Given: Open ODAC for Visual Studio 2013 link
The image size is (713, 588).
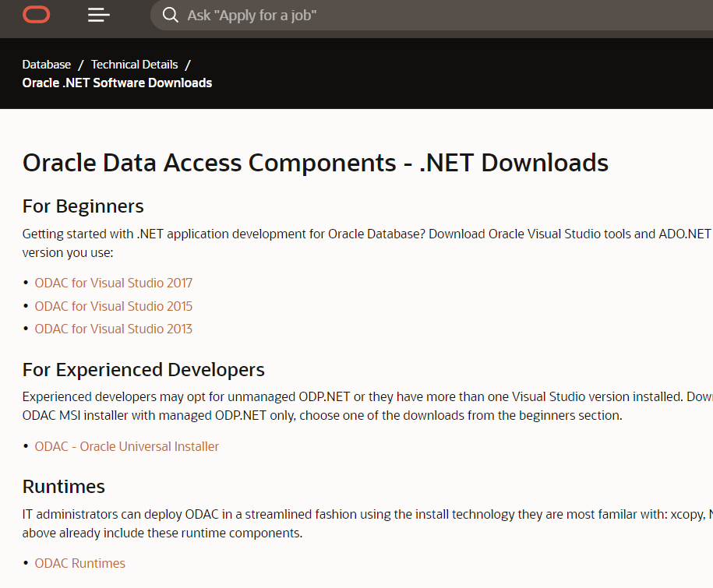Looking at the screenshot, I should click(113, 329).
